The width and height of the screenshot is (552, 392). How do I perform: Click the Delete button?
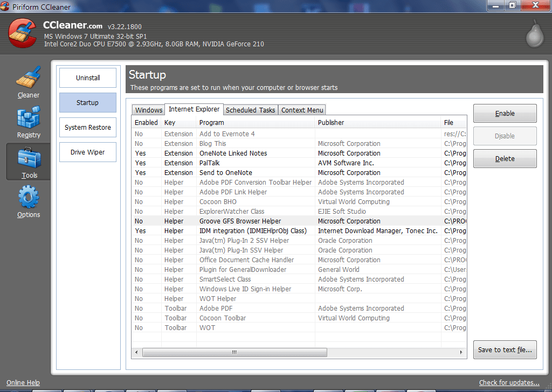[x=505, y=159]
